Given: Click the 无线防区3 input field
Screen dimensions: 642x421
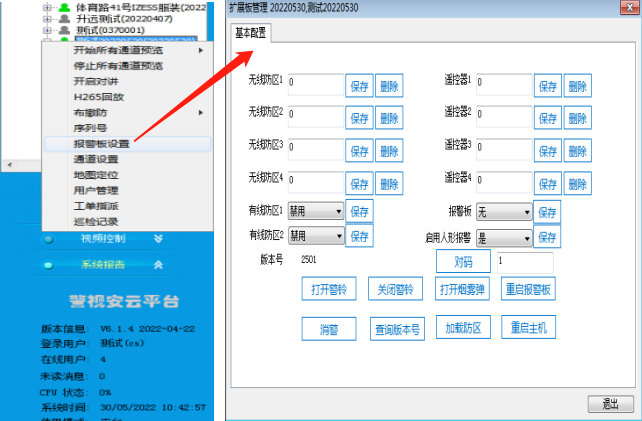Looking at the screenshot, I should click(x=315, y=148).
